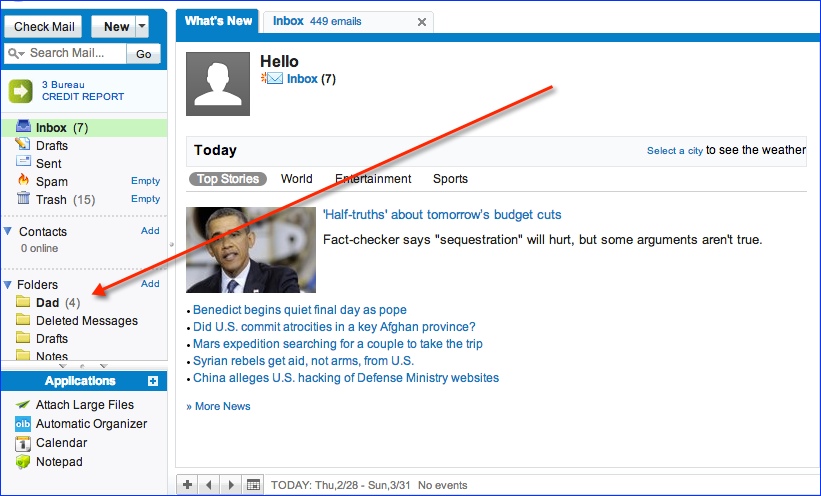Open the Notepad application icon
The width and height of the screenshot is (821, 496).
(x=23, y=462)
